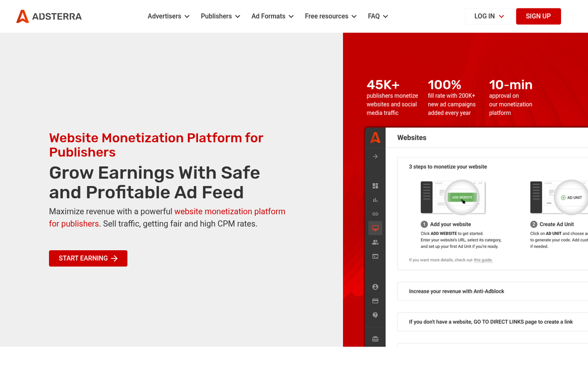Open the help question-mark icon

375,315
